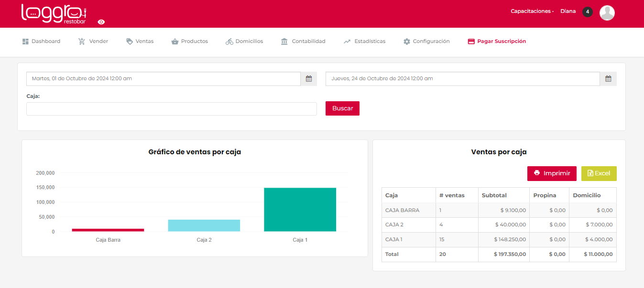Open the notifications badge showing 4
This screenshot has height=288, width=644.
588,12
